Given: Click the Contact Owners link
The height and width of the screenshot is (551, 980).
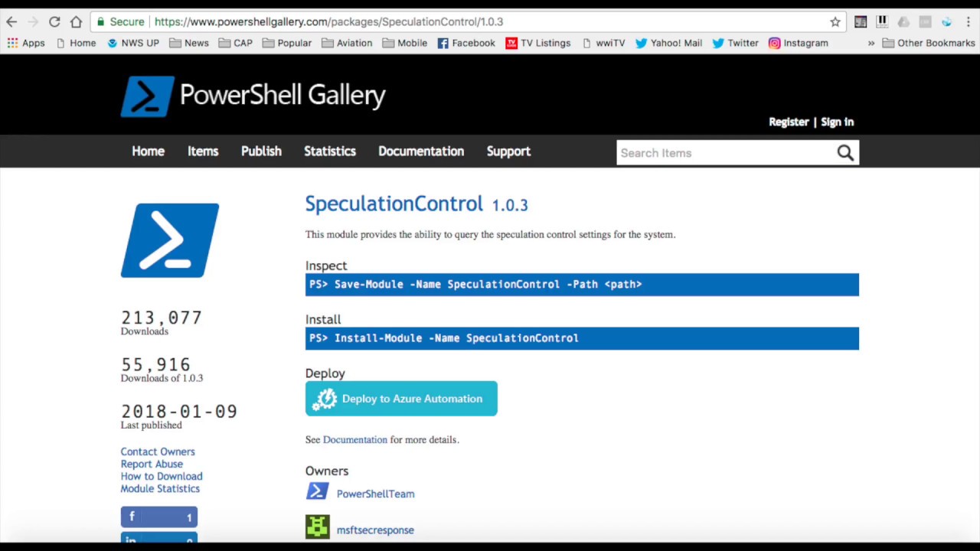Looking at the screenshot, I should (x=158, y=452).
